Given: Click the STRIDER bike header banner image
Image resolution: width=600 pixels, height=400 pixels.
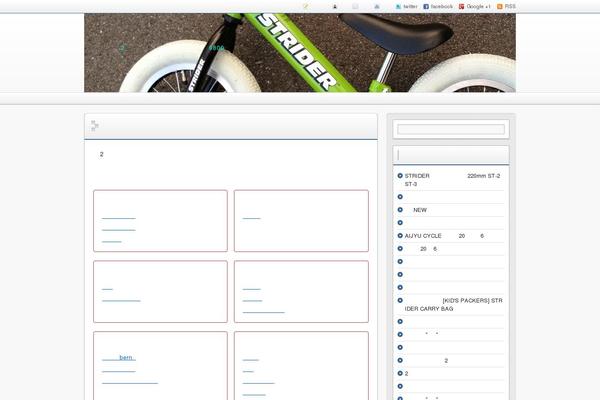Looking at the screenshot, I should click(x=300, y=53).
